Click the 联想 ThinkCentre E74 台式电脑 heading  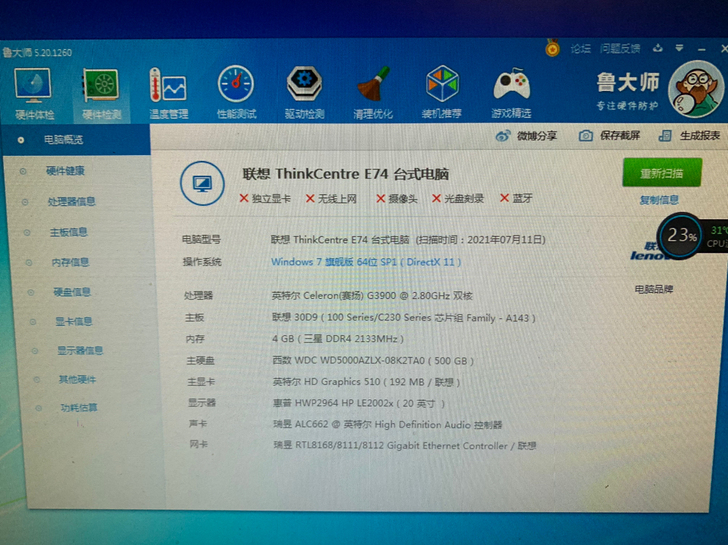pyautogui.click(x=345, y=174)
